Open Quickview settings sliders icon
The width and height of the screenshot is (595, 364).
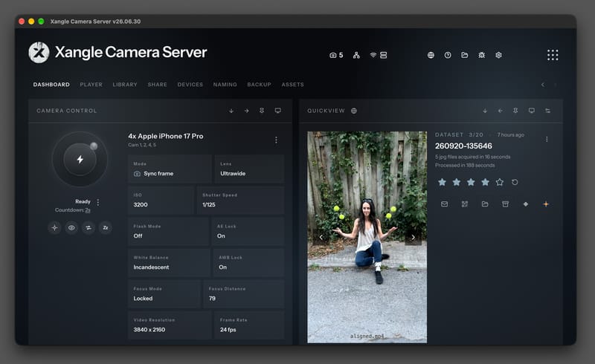(547, 111)
